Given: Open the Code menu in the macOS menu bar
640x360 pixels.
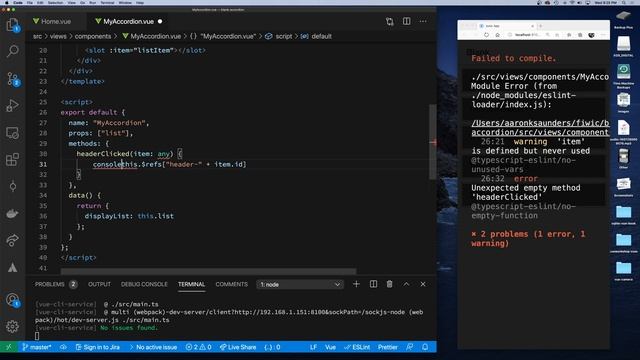Looking at the screenshot, I should pyautogui.click(x=18, y=2).
